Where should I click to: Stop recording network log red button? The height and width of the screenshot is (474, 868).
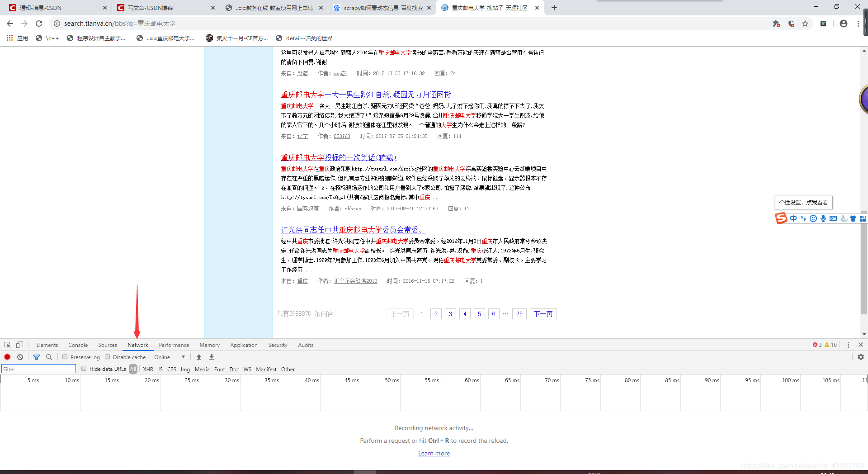pyautogui.click(x=7, y=357)
